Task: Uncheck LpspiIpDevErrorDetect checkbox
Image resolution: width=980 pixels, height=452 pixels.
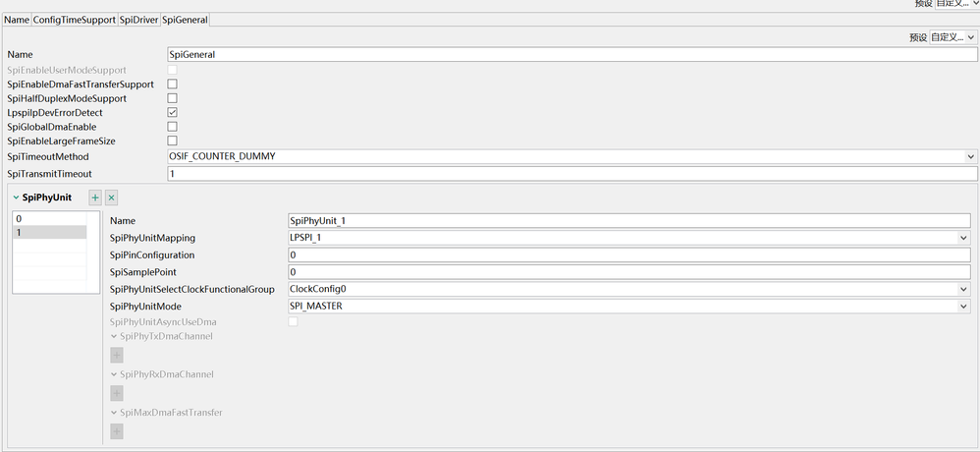Action: click(x=173, y=113)
